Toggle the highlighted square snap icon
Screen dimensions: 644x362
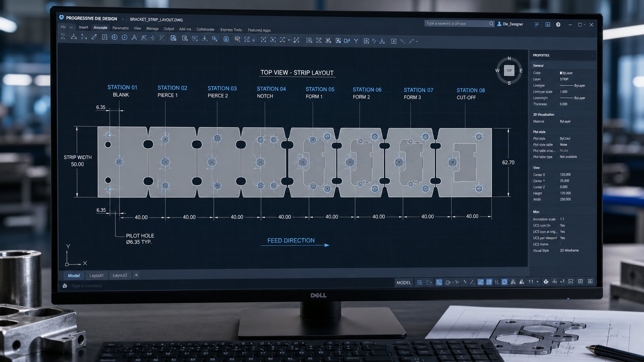(x=489, y=282)
